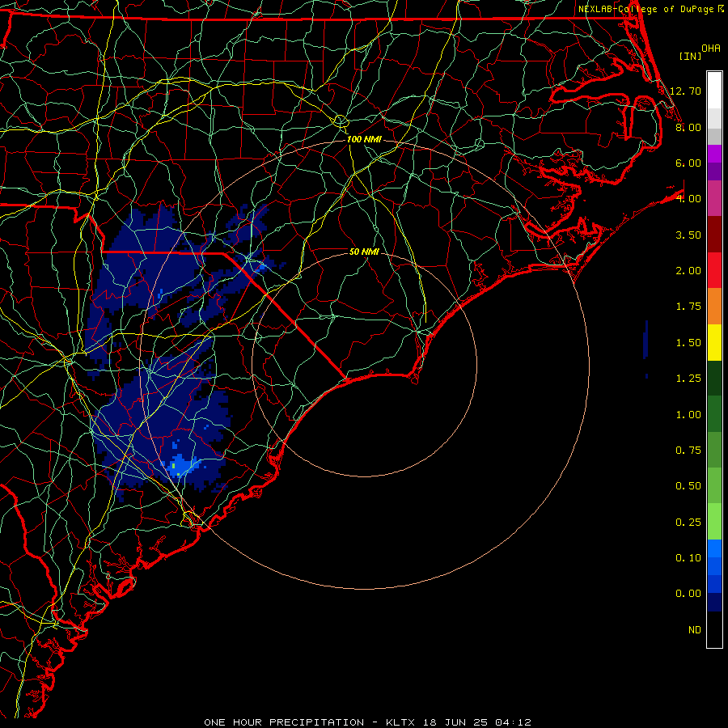The width and height of the screenshot is (728, 728).
Task: Select the 0.10 legend value
Action: coord(688,558)
